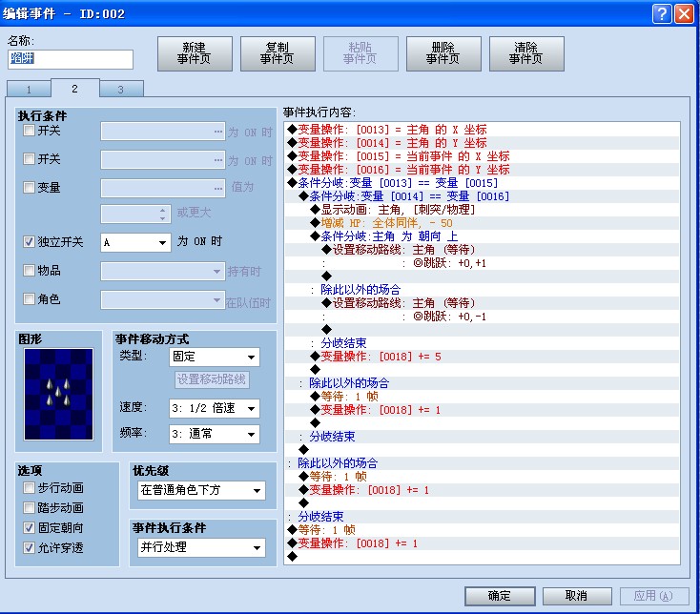Screen dimensions: 700x614
Task: Click the 删除事件页 button
Action: pos(443,54)
